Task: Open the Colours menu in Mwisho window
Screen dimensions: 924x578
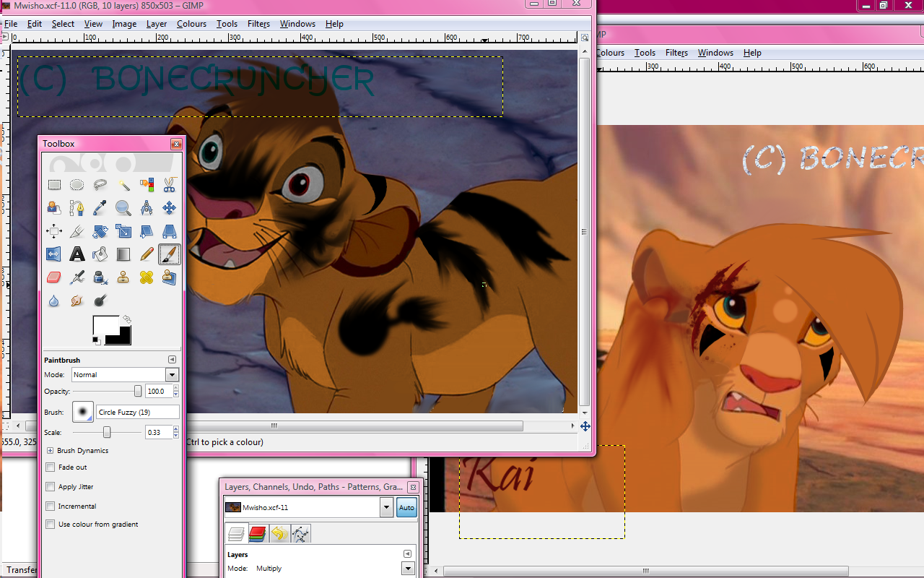Action: [191, 24]
